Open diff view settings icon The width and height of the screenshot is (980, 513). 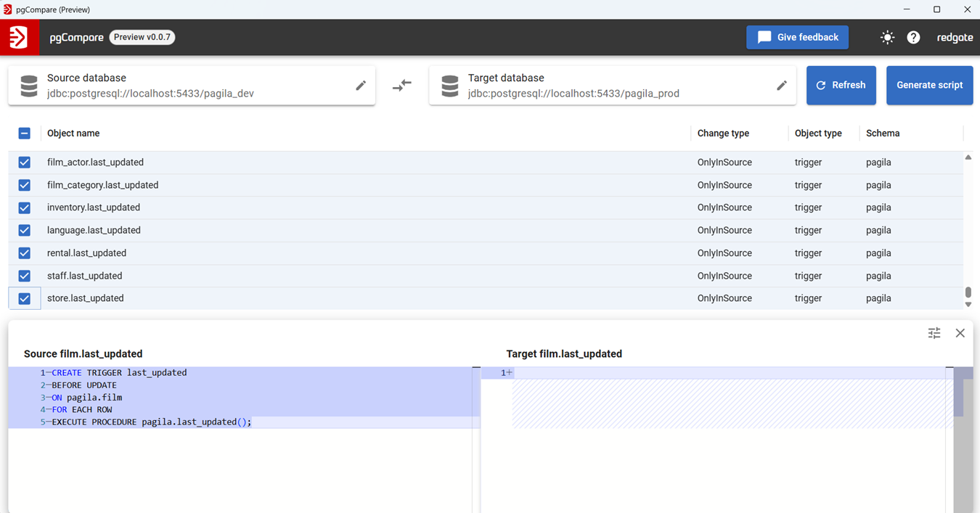[934, 333]
